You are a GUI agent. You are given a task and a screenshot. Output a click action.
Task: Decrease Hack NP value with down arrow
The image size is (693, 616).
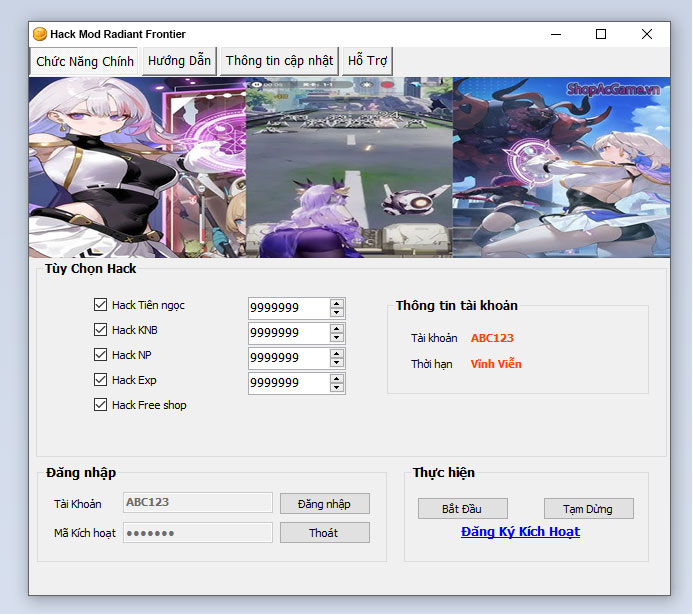click(x=337, y=363)
